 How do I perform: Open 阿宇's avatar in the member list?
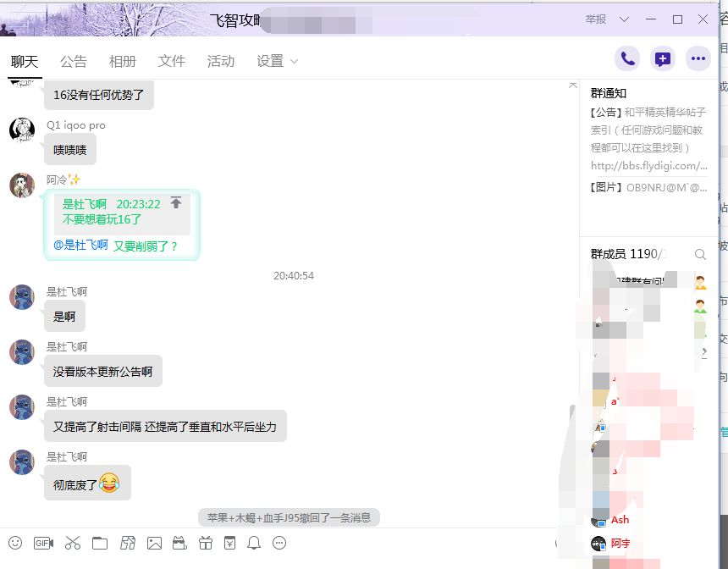(x=598, y=543)
